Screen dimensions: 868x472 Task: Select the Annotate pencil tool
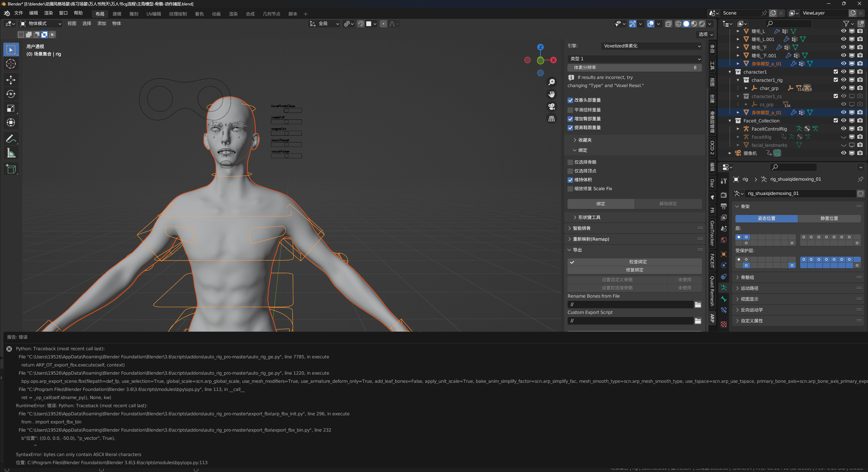click(x=11, y=139)
